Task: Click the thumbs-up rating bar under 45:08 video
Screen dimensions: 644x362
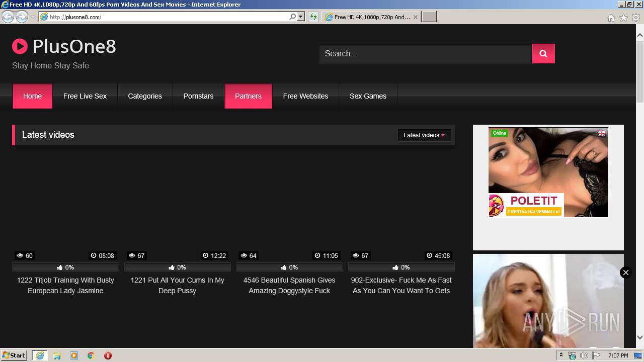Action: coord(401,267)
